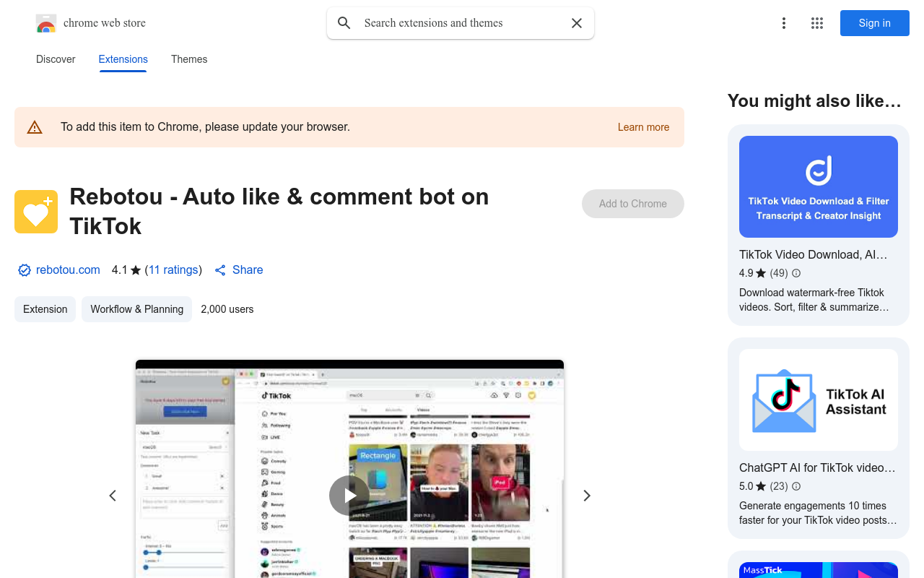
Task: Open ChatGPT AI for TikTok video… title
Action: pyautogui.click(x=817, y=467)
